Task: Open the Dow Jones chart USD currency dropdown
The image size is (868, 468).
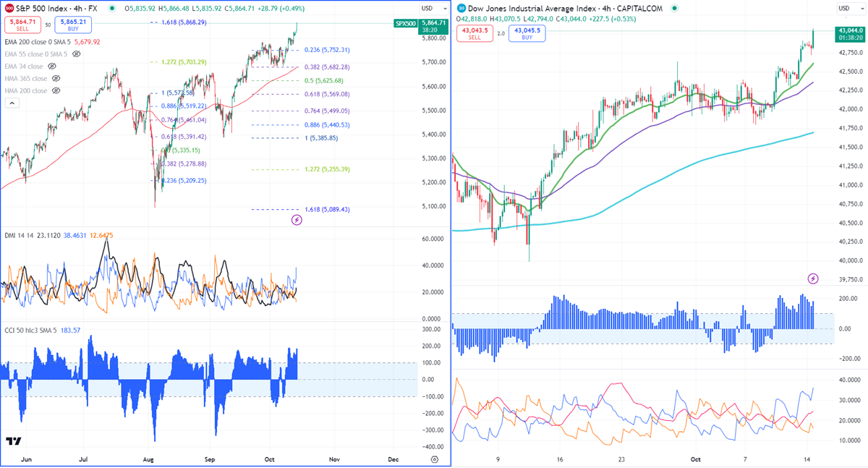Action: pos(844,8)
